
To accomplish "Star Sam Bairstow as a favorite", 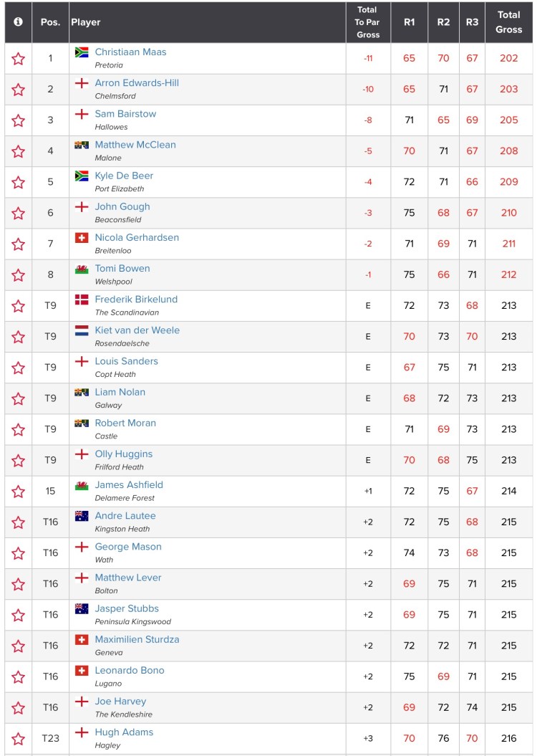I will [x=18, y=120].
